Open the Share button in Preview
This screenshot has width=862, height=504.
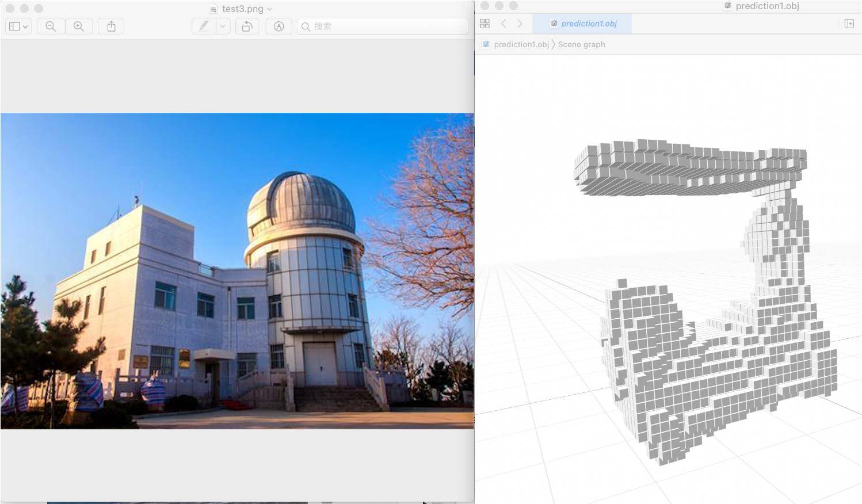[112, 26]
